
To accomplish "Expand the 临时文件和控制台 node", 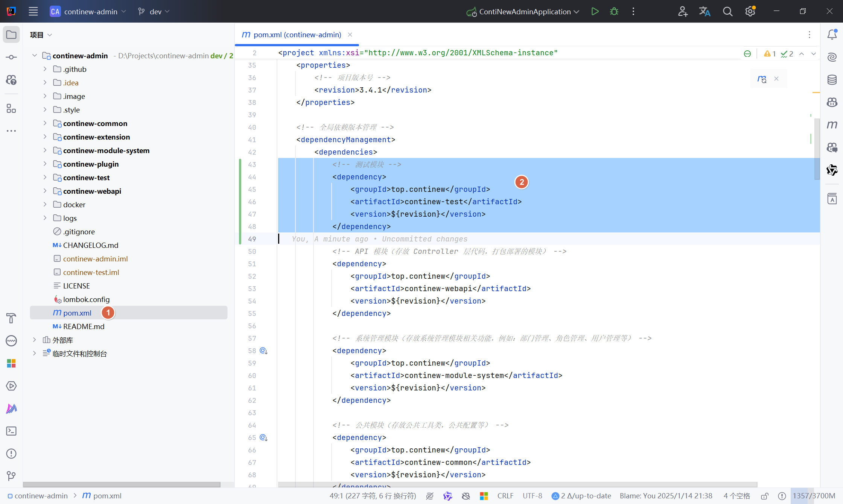I will click(35, 353).
